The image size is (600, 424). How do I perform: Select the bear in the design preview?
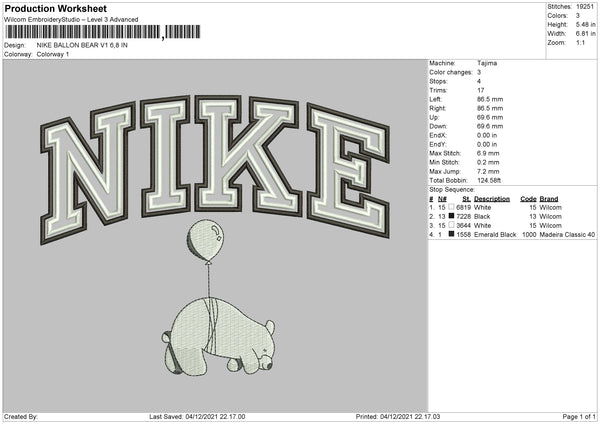click(218, 337)
